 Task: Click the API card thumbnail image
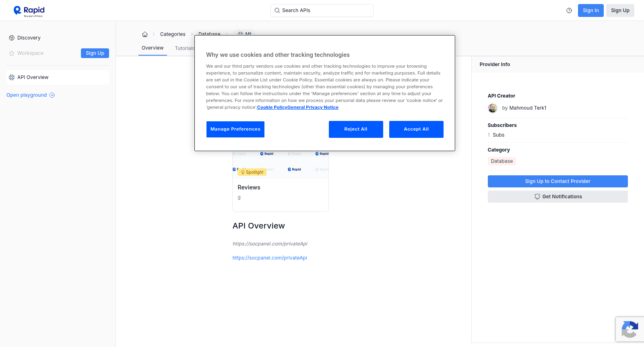pos(281,165)
